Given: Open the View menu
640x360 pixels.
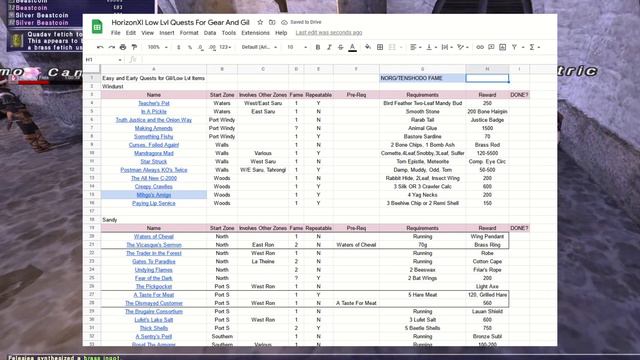Looking at the screenshot, I should point(147,33).
